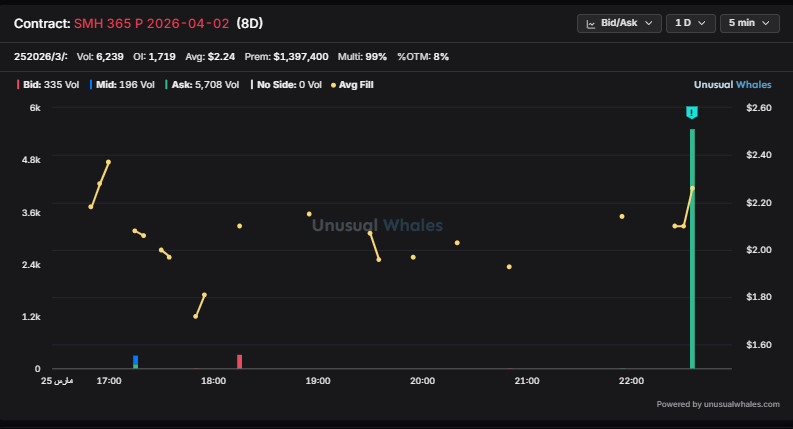Click the 3.6k volume axis label

coord(31,213)
